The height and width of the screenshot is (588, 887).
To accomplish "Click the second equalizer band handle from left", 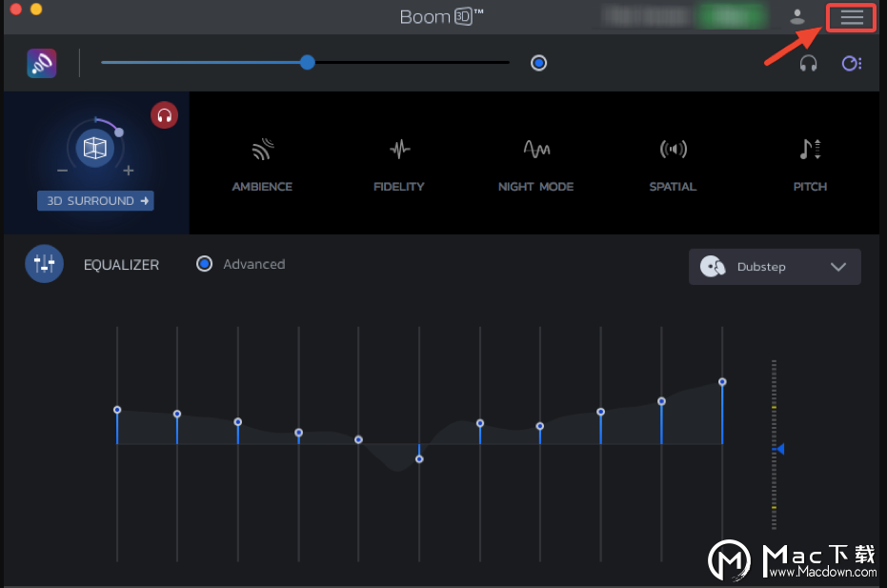I will coord(177,415).
